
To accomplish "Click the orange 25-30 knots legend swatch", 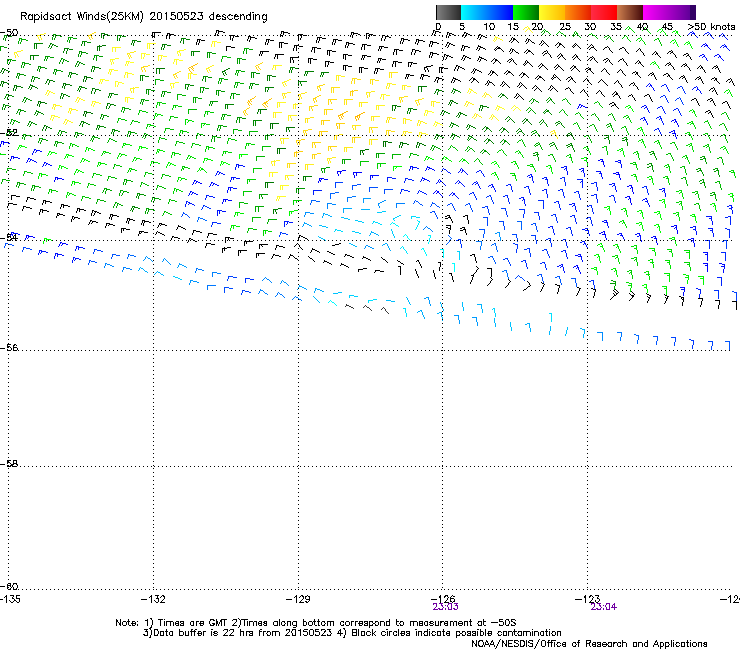I will (578, 12).
